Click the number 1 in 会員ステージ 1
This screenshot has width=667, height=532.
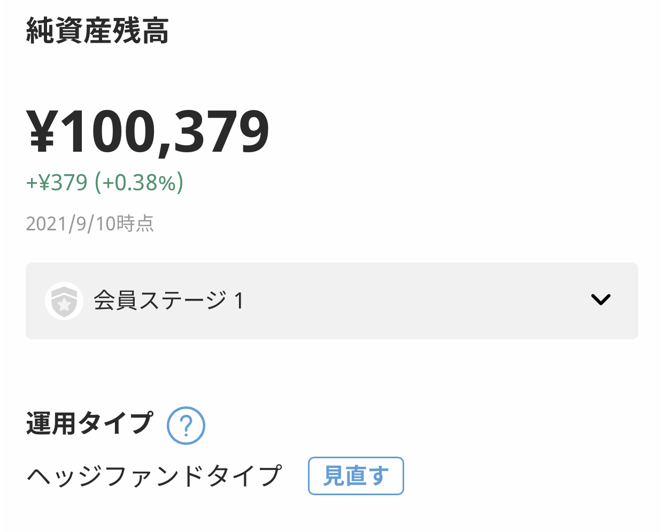[x=238, y=301]
